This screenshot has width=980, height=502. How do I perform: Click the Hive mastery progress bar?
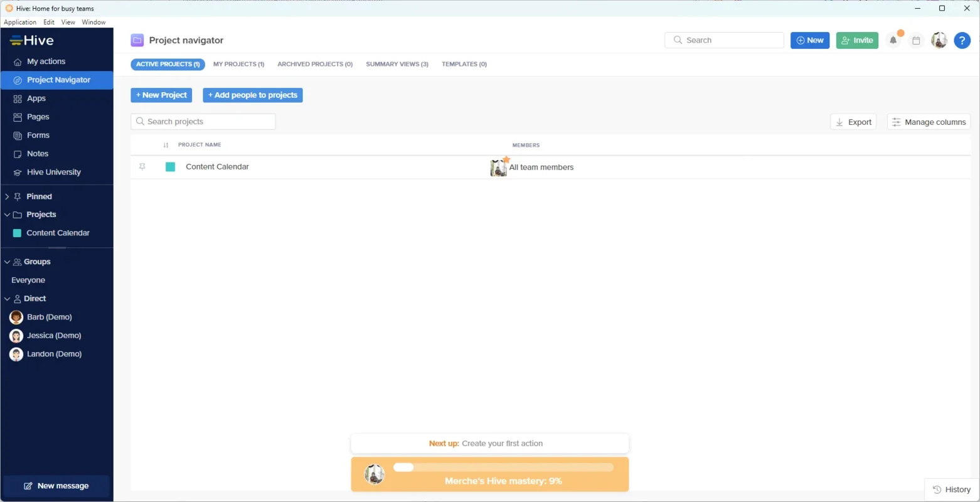[x=503, y=467]
